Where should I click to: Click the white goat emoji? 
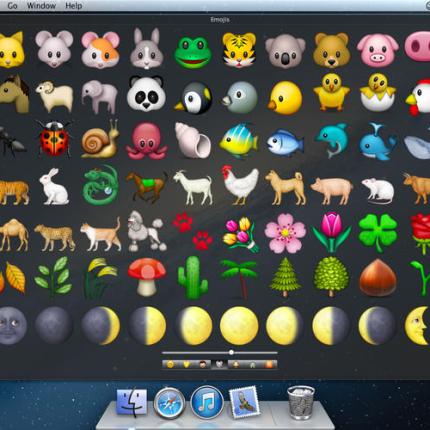[x=193, y=187]
